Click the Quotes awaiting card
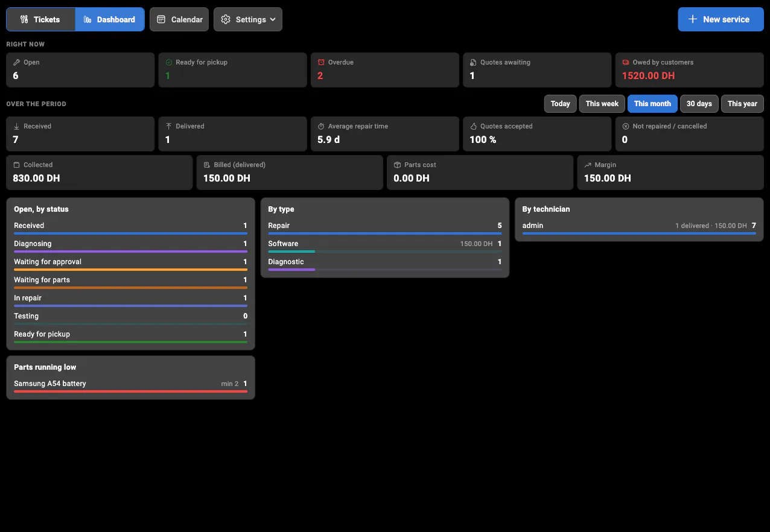770x532 pixels. click(537, 70)
